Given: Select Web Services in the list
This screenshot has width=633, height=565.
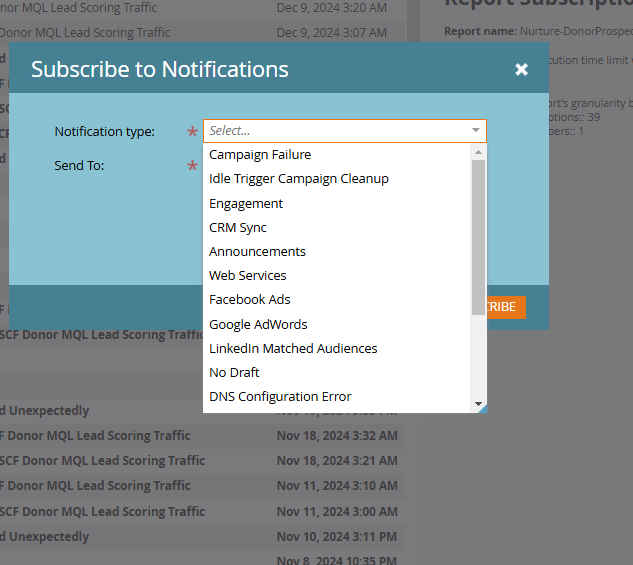Looking at the screenshot, I should coord(336,276).
